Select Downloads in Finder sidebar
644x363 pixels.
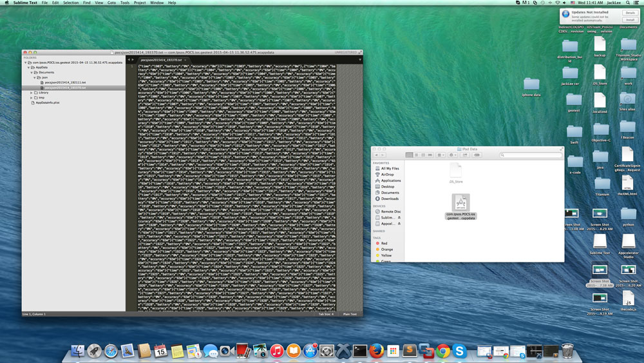click(387, 199)
